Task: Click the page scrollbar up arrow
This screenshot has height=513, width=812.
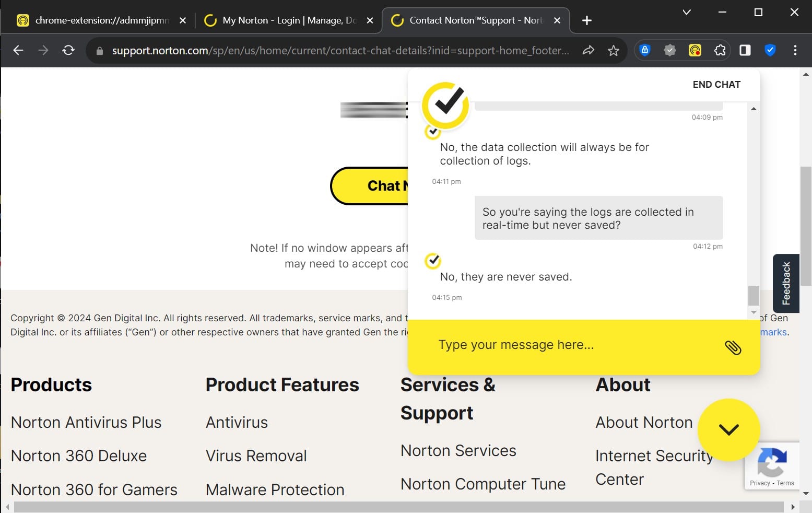Action: pos(806,74)
